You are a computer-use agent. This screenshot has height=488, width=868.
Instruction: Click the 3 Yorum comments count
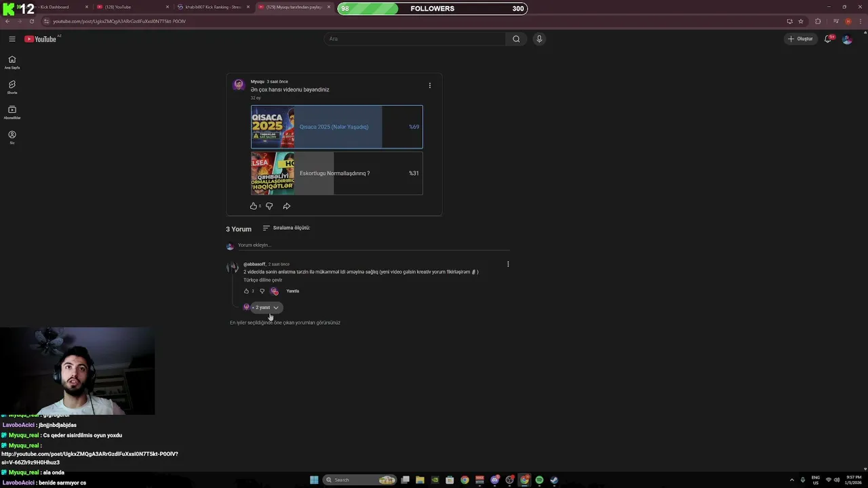point(239,229)
